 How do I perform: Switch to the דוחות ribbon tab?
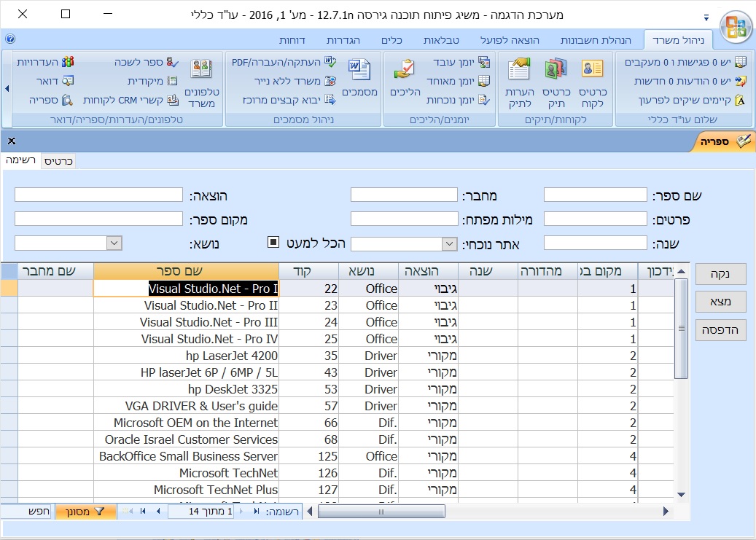click(292, 40)
